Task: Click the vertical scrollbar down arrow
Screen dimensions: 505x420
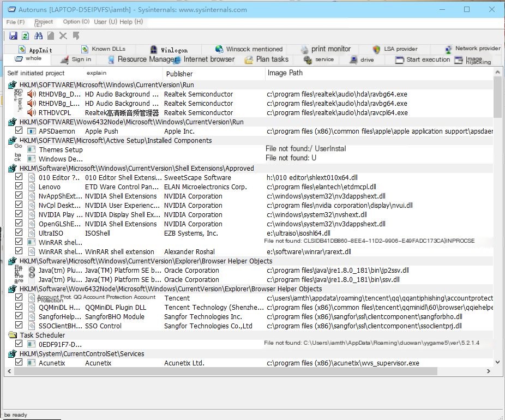Action: (497, 362)
